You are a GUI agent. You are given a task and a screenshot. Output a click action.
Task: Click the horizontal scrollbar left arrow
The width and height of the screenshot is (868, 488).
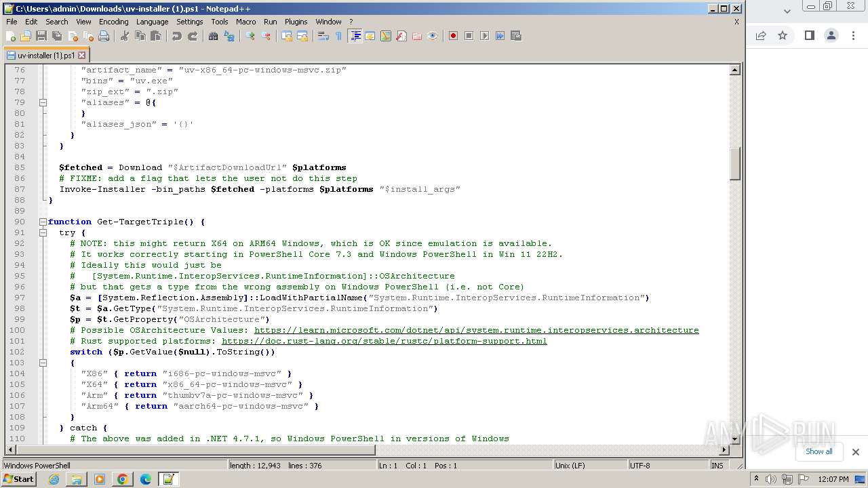(10, 449)
